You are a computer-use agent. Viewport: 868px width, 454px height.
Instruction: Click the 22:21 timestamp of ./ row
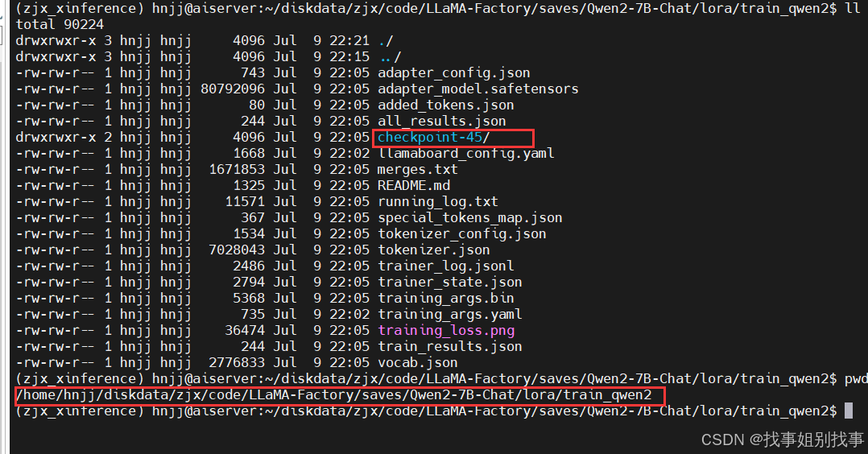349,41
